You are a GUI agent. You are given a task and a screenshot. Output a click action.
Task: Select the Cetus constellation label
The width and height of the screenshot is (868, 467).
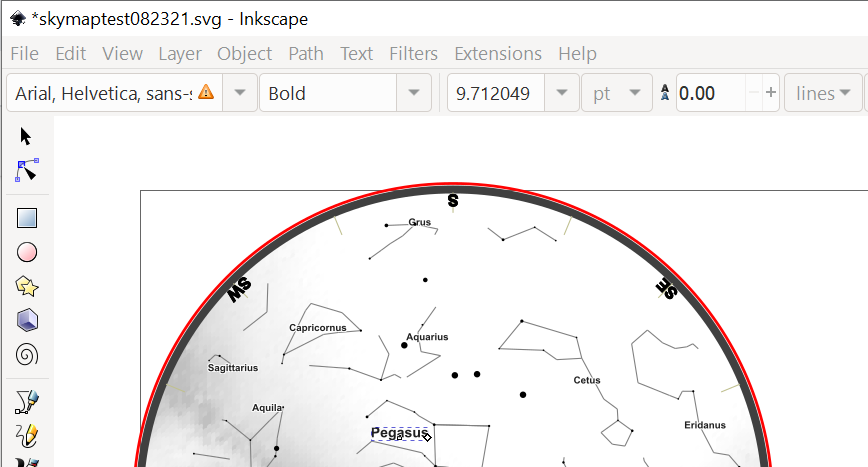587,380
